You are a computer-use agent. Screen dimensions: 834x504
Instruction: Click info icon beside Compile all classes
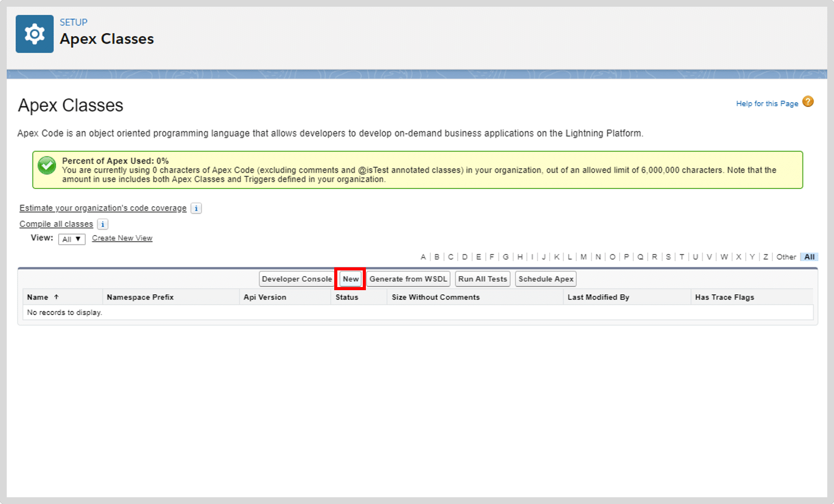(x=103, y=224)
